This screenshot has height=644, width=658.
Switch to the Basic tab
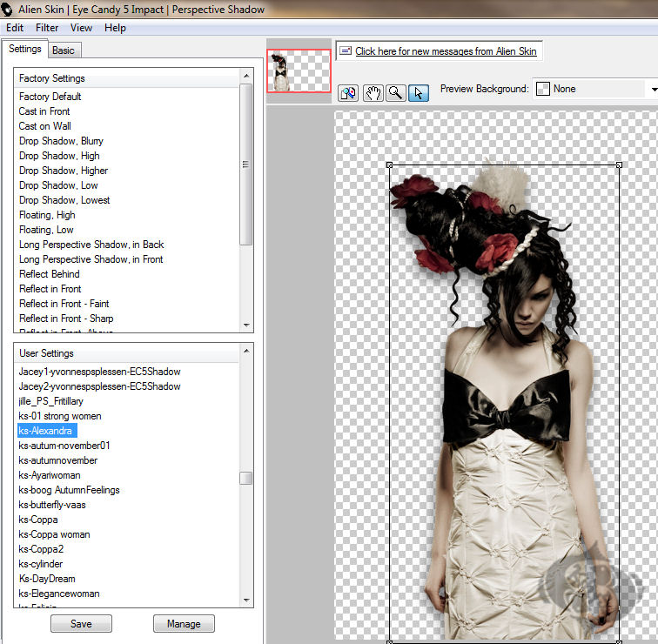[x=64, y=50]
